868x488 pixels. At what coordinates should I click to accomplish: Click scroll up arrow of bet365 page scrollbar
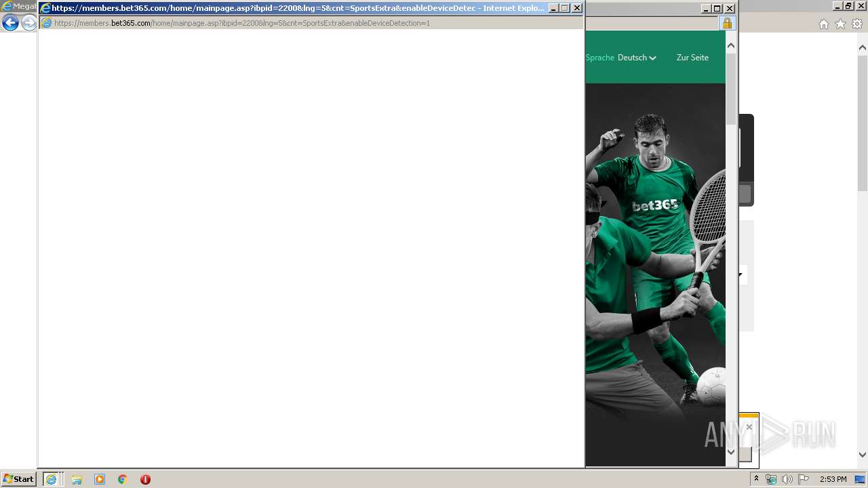pos(731,45)
